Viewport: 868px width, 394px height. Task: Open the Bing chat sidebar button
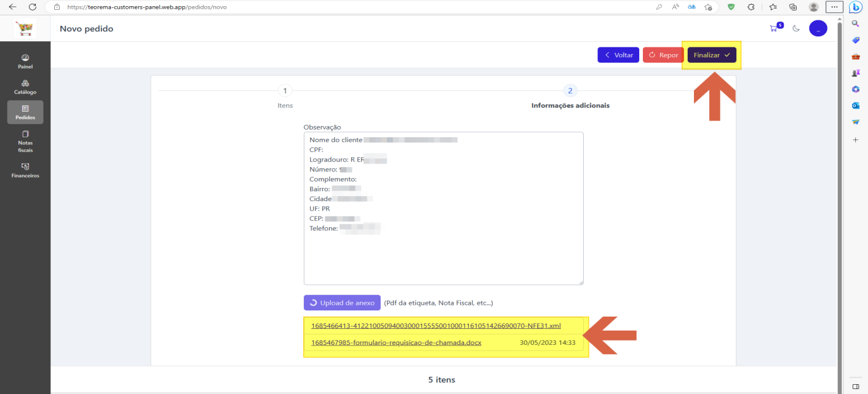[x=855, y=7]
